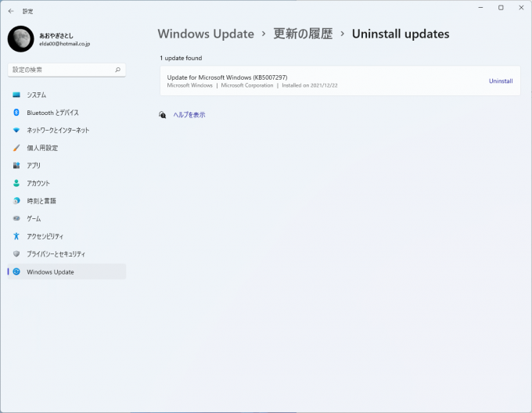Open アクセシビリティ settings
This screenshot has width=532, height=413.
[66, 236]
